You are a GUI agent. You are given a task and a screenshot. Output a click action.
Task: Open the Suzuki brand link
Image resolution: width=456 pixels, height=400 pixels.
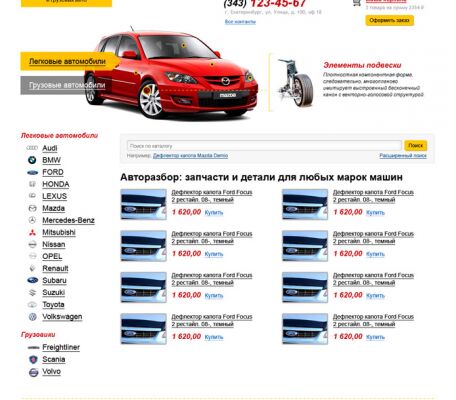pos(53,292)
